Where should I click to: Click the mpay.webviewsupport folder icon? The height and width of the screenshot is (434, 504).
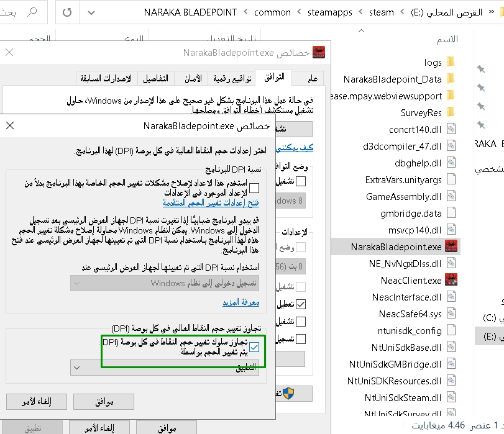point(451,96)
